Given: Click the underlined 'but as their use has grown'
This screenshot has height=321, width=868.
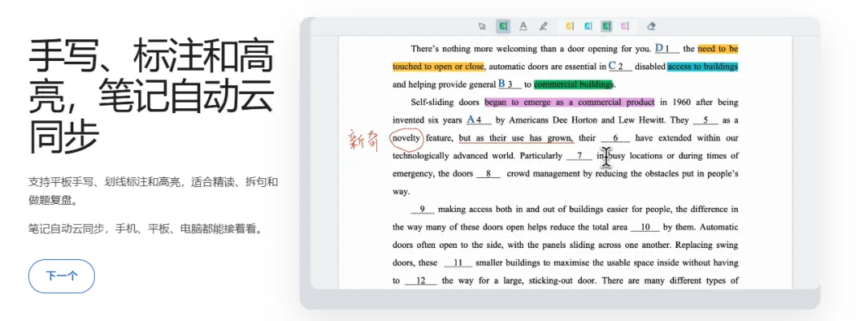Looking at the screenshot, I should click(x=516, y=138).
